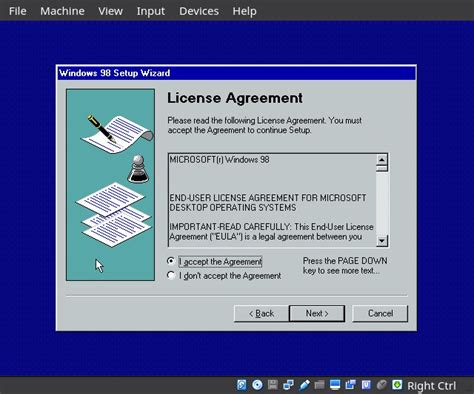Image resolution: width=474 pixels, height=394 pixels.
Task: Open the optical disc drive status icon
Action: point(257,385)
